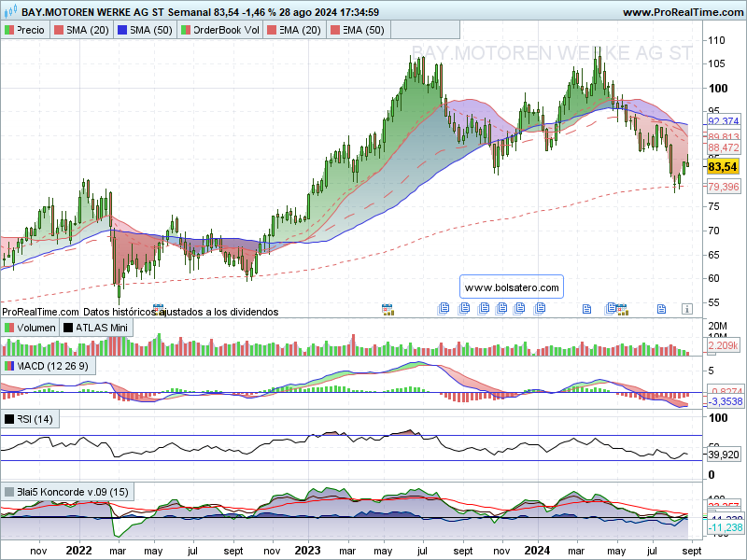The image size is (747, 560).
Task: Click the EMA (20) red color swatch
Action: tap(272, 30)
